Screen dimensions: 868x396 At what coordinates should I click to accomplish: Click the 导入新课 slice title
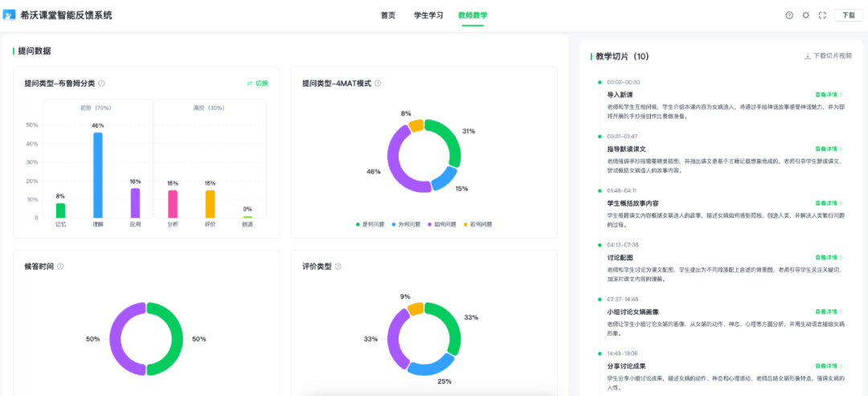coord(620,95)
